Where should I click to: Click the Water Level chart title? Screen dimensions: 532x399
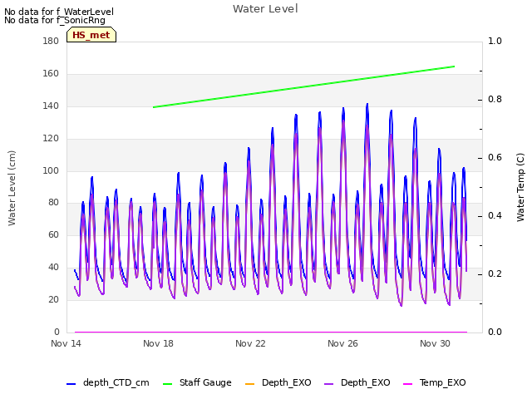coord(265,9)
